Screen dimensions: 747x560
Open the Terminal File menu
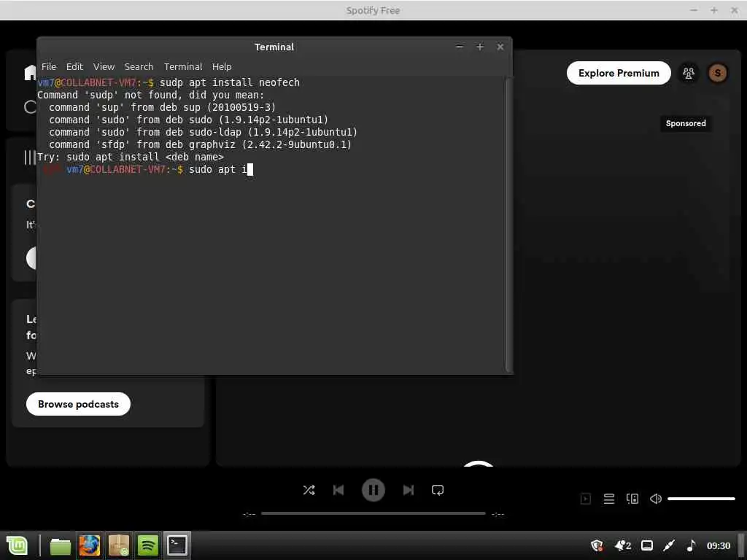[x=49, y=66]
